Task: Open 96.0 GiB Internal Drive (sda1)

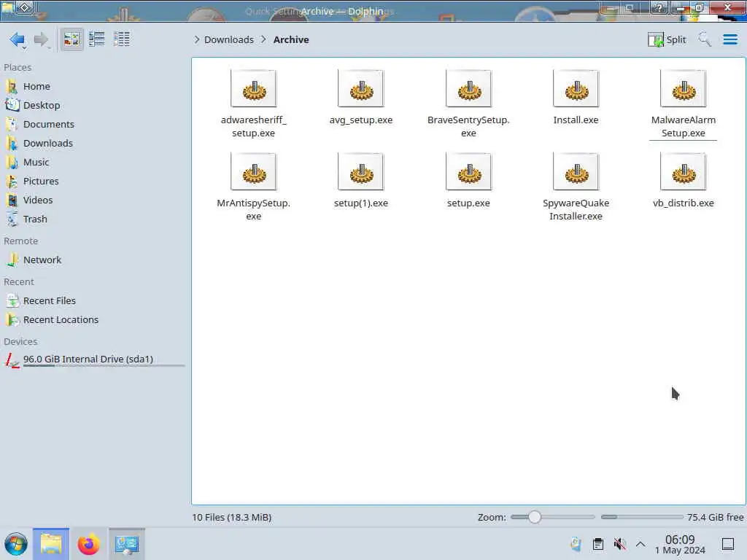Action: [x=94, y=359]
